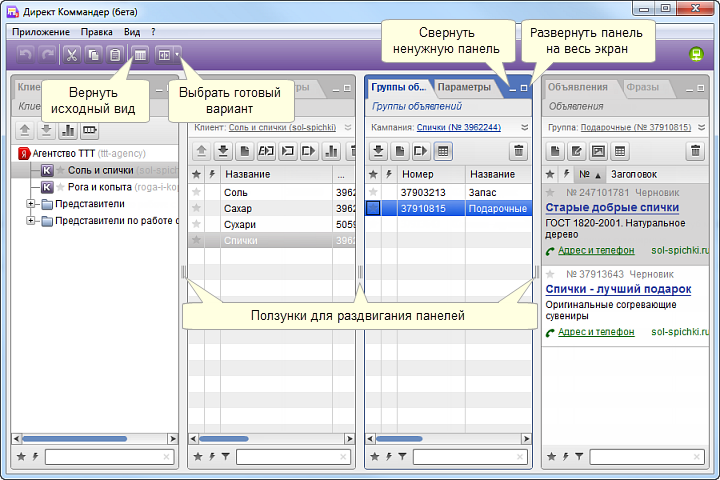Image resolution: width=720 pixels, height=480 pixels.
Task: Open the Спички (№ 3962244) campaign link
Action: (x=459, y=128)
